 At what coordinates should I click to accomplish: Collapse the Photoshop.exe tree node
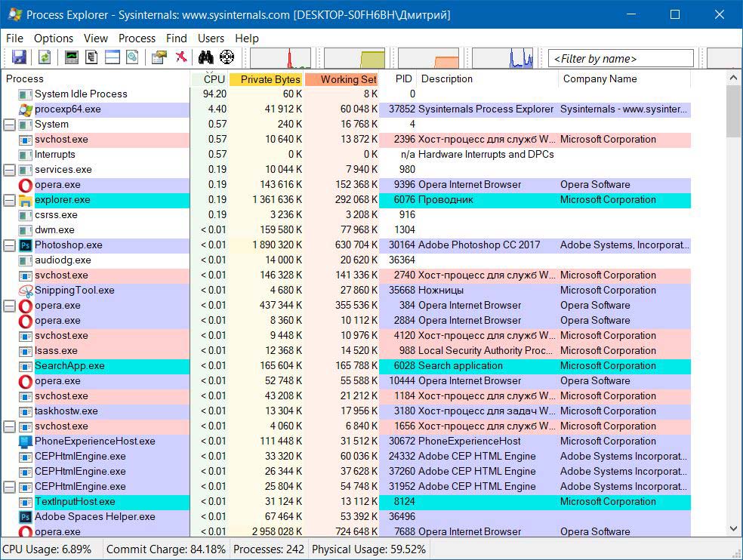coord(10,245)
